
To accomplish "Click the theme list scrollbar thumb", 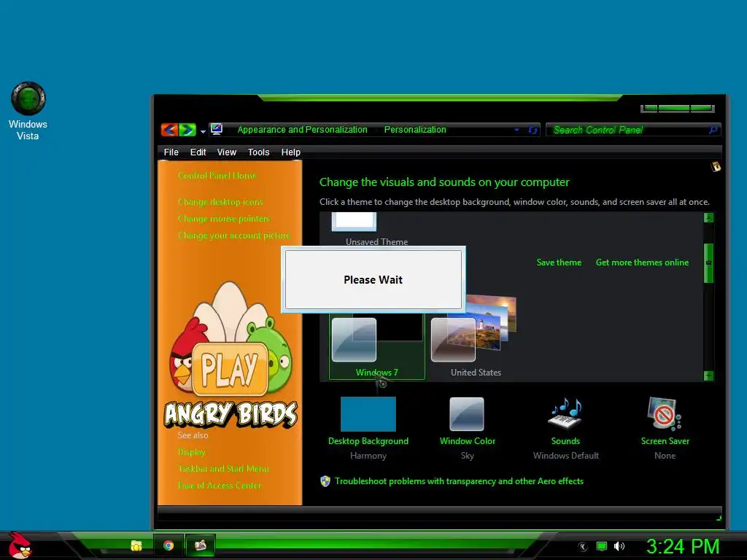I will click(708, 262).
